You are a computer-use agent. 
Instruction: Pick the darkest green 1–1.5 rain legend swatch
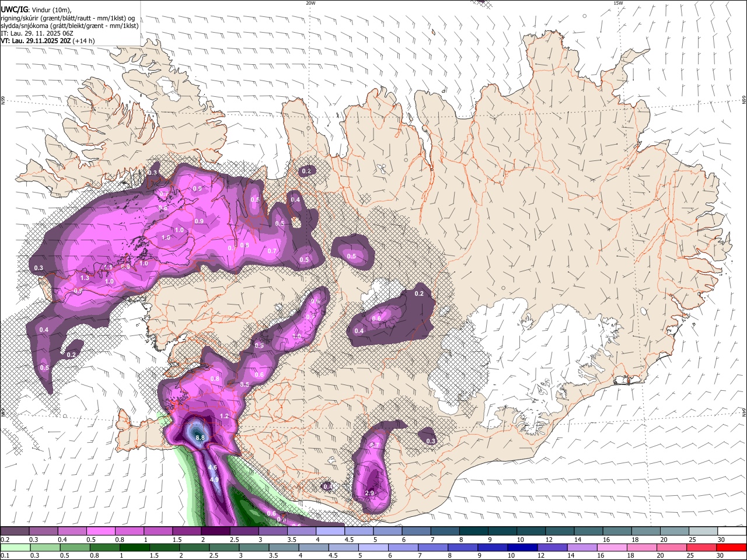(x=134, y=547)
